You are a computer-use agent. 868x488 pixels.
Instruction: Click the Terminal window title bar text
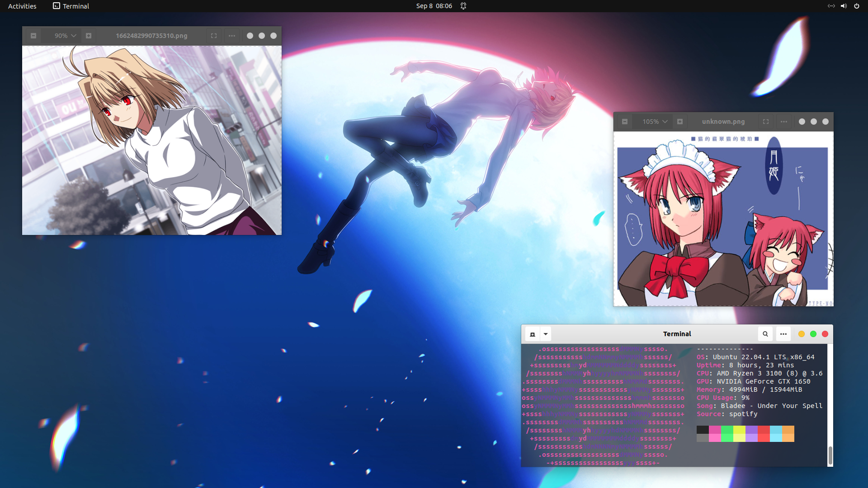coord(677,334)
